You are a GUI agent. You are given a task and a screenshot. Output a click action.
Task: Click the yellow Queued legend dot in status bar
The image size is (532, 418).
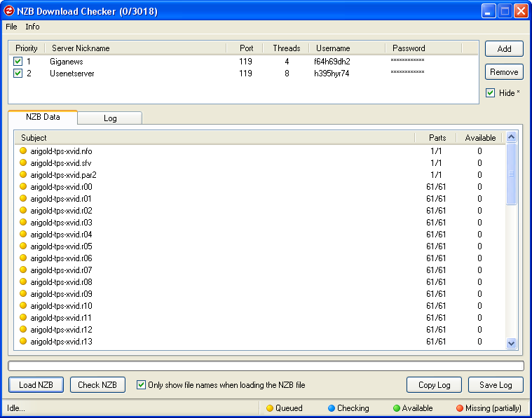pyautogui.click(x=270, y=408)
